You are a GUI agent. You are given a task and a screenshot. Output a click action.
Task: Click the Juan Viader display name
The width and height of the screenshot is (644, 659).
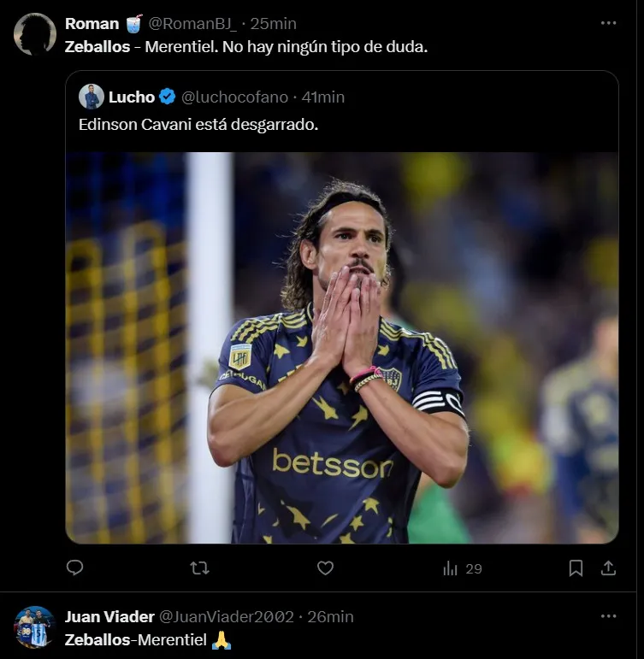[109, 616]
